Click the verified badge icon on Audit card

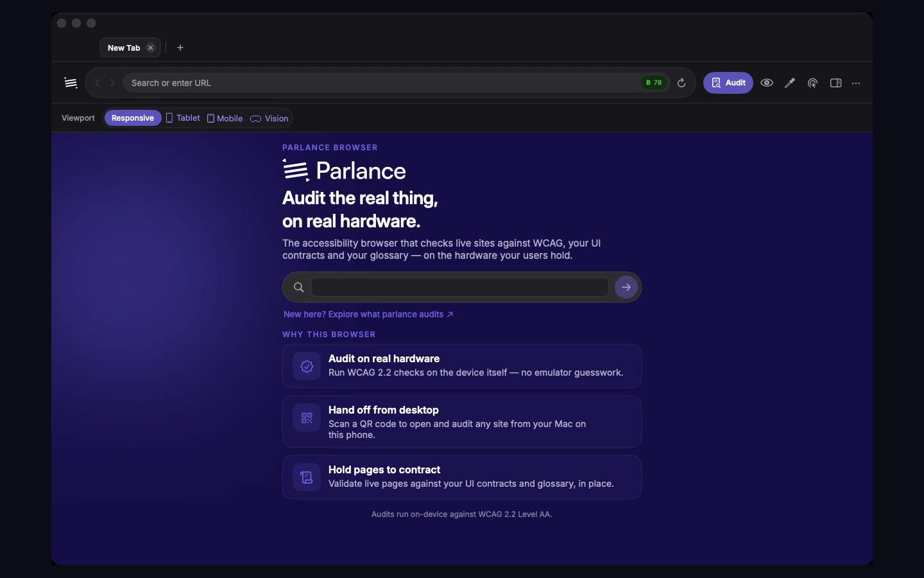(x=307, y=366)
